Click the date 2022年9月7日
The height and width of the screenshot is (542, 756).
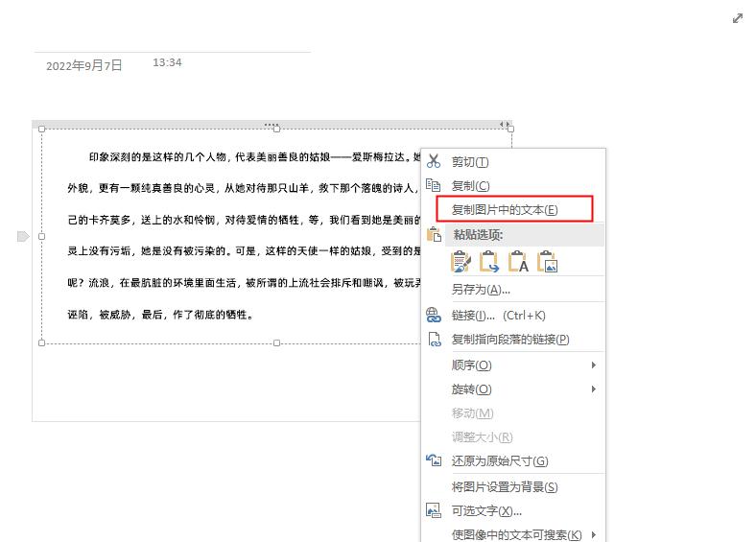point(83,65)
